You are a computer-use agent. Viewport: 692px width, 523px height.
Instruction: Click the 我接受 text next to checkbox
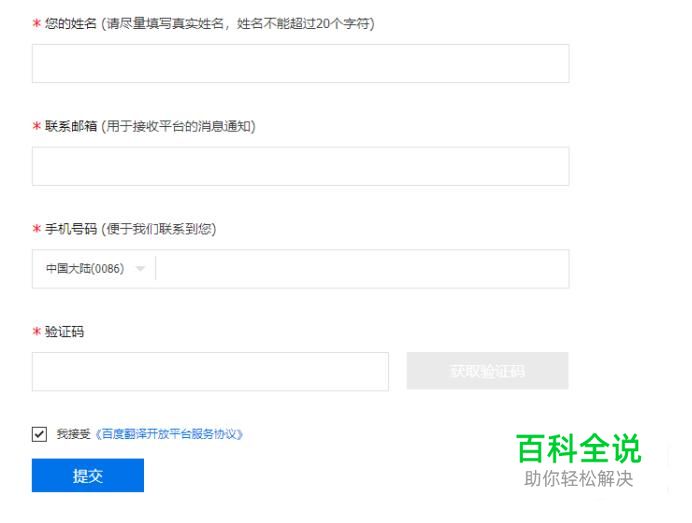(73, 434)
